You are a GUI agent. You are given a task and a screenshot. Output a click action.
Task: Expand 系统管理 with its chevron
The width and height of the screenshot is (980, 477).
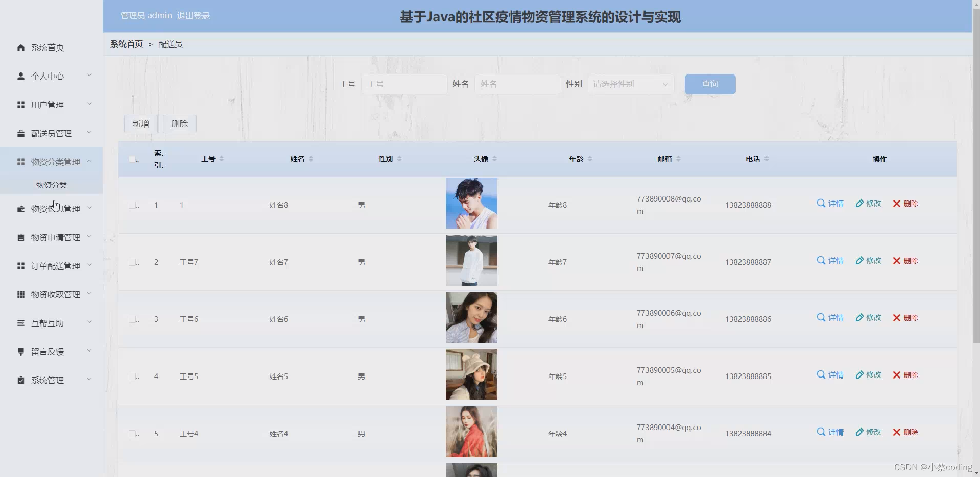click(89, 380)
